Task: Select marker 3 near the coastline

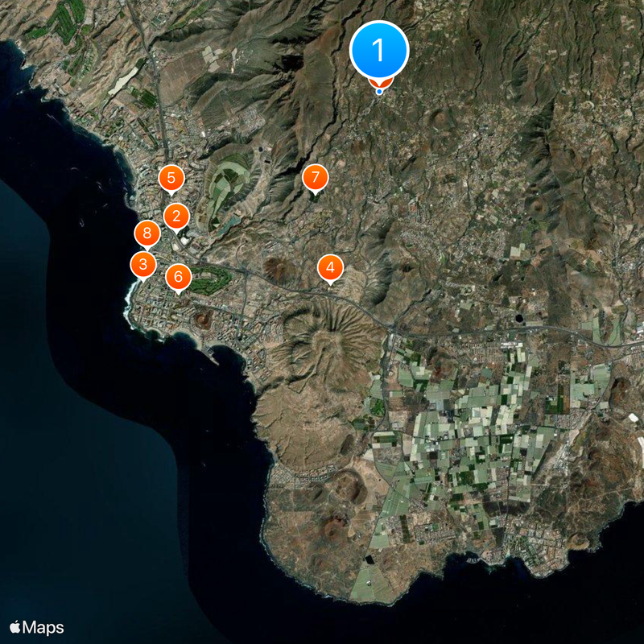Action: (142, 262)
